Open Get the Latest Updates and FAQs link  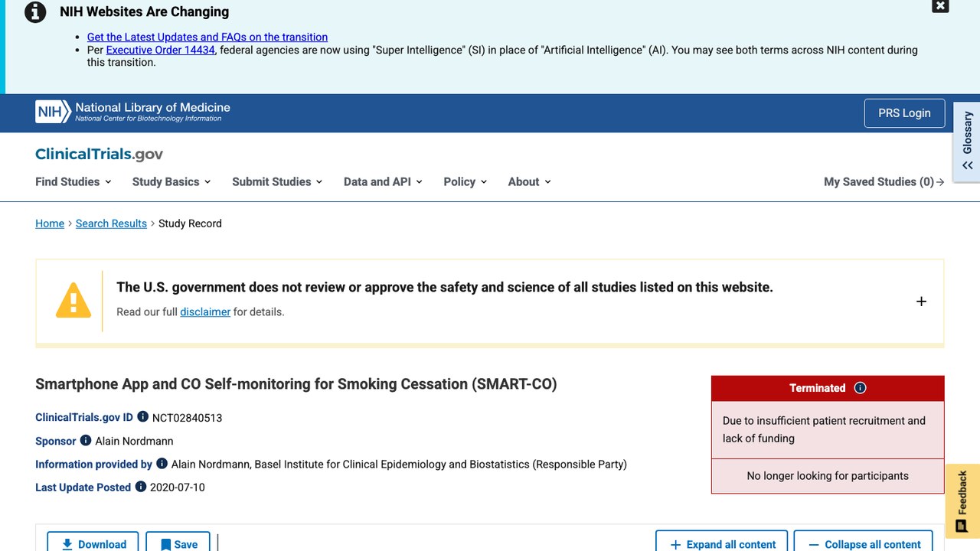coord(207,37)
